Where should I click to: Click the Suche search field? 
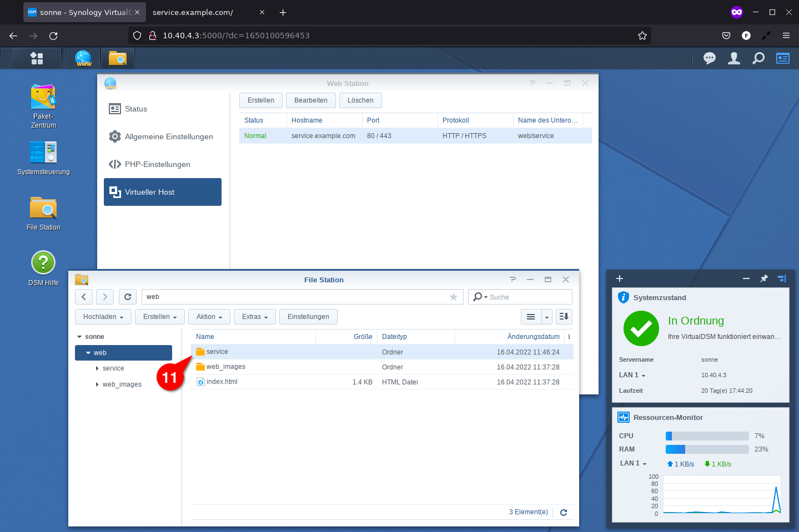527,297
